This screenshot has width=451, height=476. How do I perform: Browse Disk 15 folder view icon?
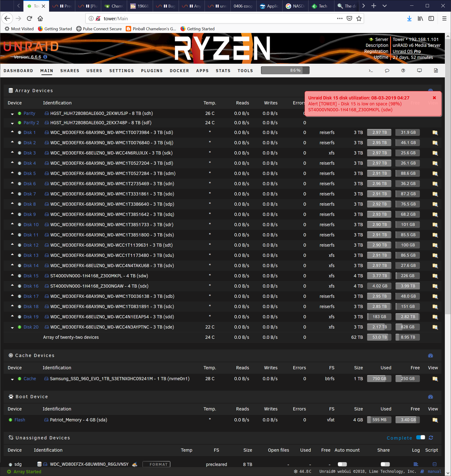435,276
